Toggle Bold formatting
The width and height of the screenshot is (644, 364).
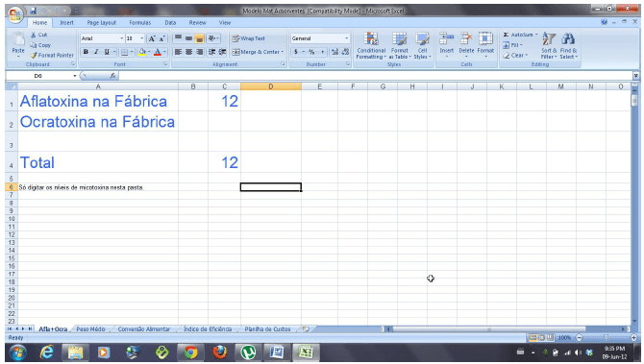tap(86, 52)
